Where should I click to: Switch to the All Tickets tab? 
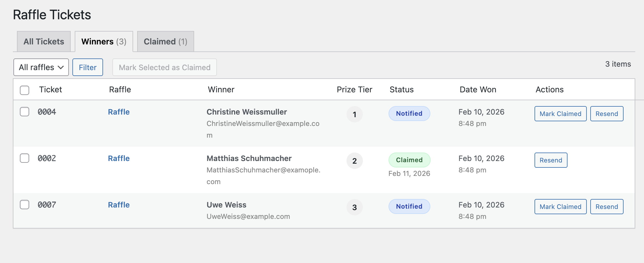44,41
